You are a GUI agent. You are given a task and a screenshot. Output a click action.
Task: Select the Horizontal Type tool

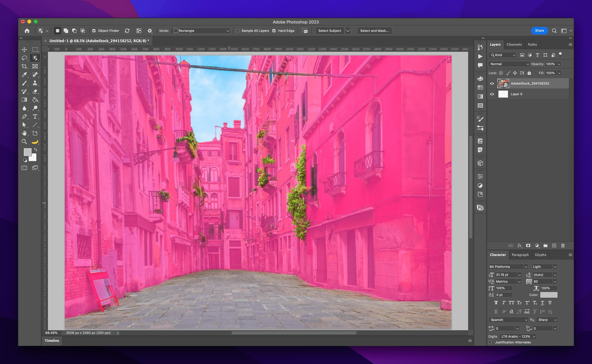(35, 117)
